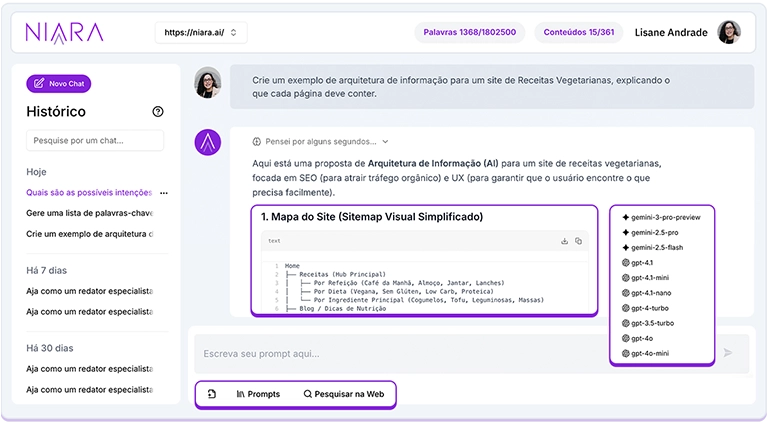Click the Palavras 1368/1802500 usage badge
The width and height of the screenshot is (768, 423).
[x=469, y=32]
